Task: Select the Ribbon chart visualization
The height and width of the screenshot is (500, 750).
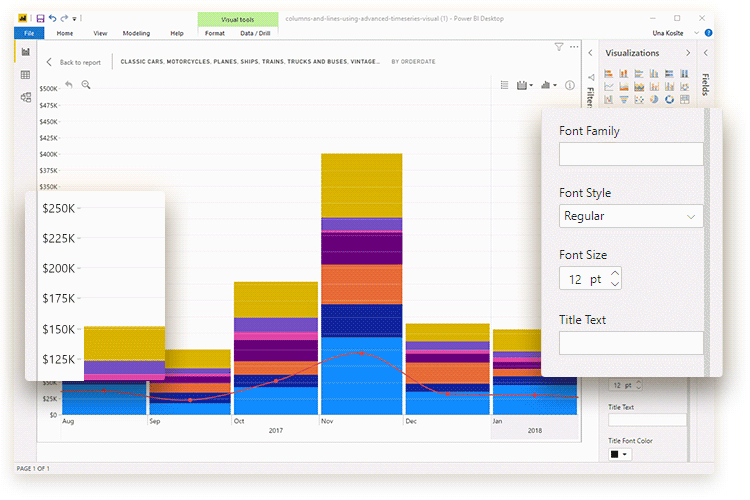Action: (685, 86)
